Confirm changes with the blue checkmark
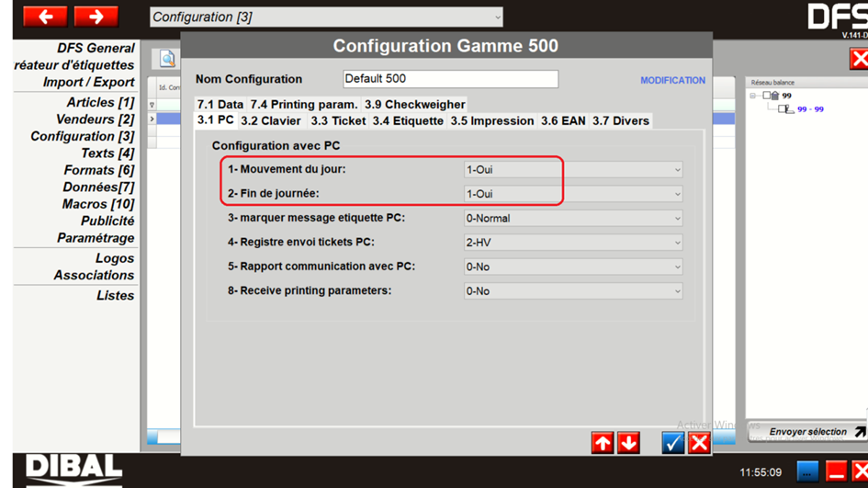Screen dimensions: 868x488 coord(673,443)
